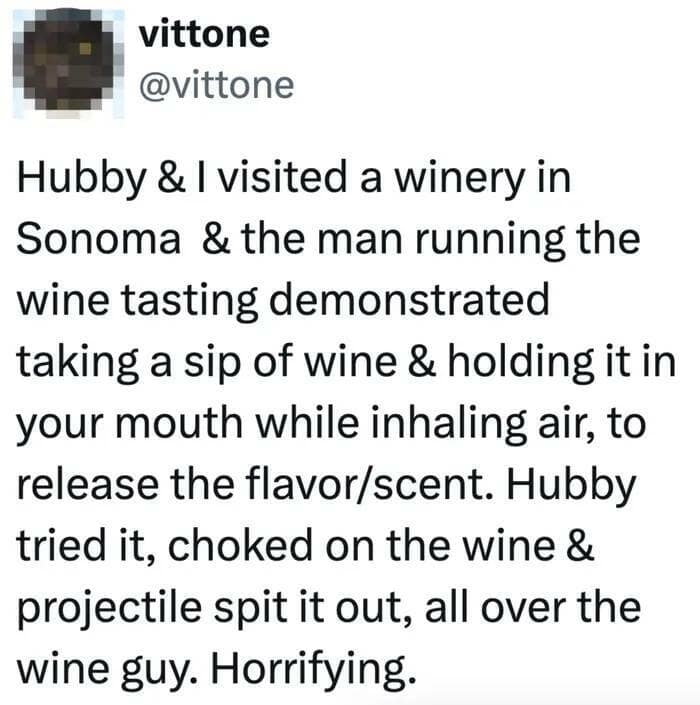Open the @vittone handle link
The image size is (700, 705).
coord(217,86)
